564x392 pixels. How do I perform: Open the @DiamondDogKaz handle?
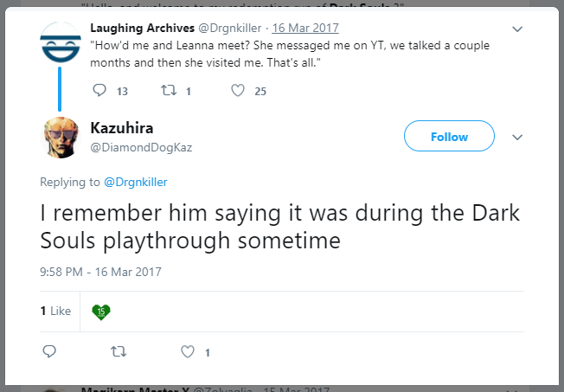(x=141, y=148)
